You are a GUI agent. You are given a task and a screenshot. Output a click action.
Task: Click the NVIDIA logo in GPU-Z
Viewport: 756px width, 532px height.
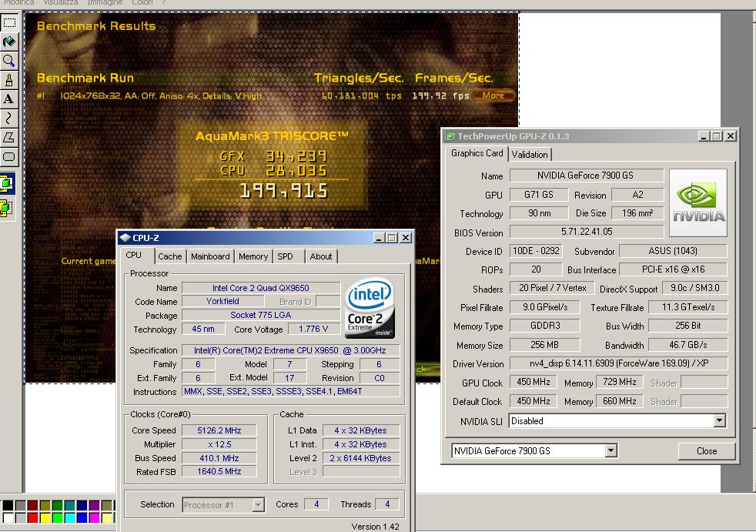(x=698, y=203)
